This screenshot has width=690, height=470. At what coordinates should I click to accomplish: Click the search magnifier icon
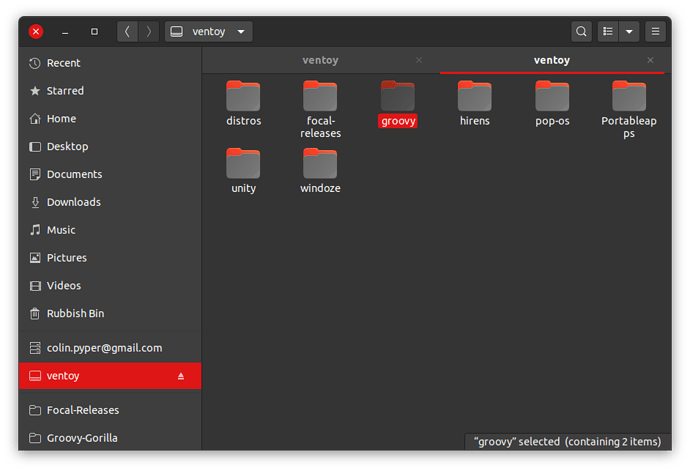581,32
